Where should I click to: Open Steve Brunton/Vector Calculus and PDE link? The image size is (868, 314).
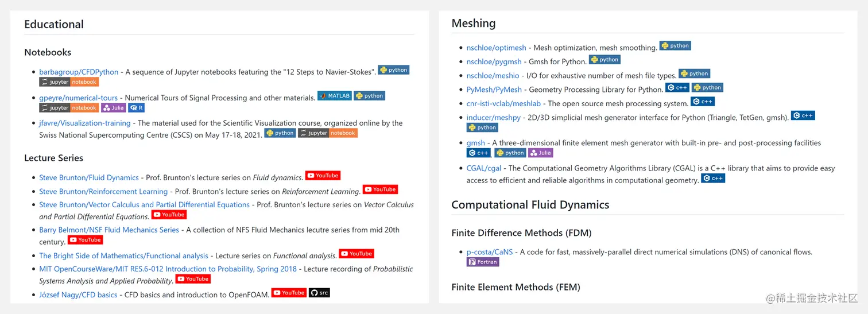click(x=144, y=205)
